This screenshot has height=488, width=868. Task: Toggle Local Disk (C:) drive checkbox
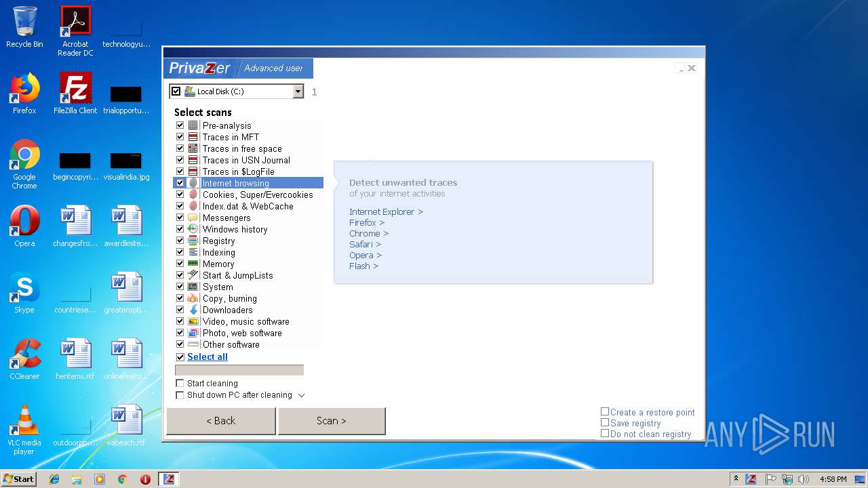pyautogui.click(x=176, y=91)
